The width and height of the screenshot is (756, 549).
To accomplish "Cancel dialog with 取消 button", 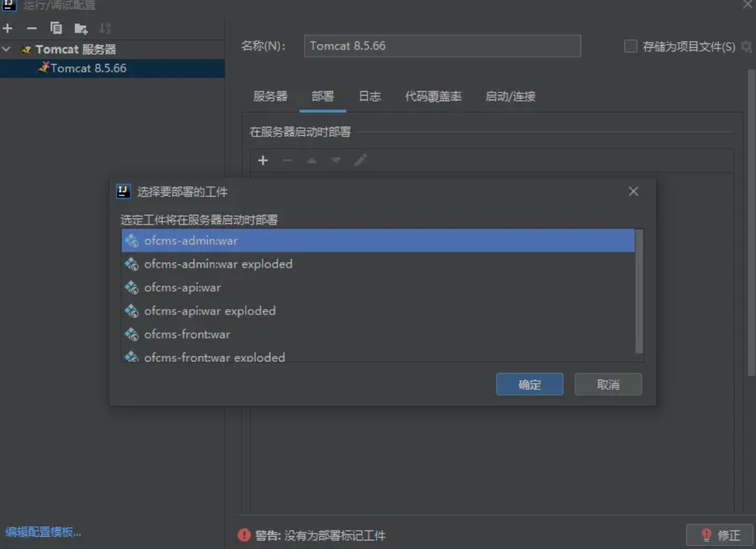I will click(608, 385).
